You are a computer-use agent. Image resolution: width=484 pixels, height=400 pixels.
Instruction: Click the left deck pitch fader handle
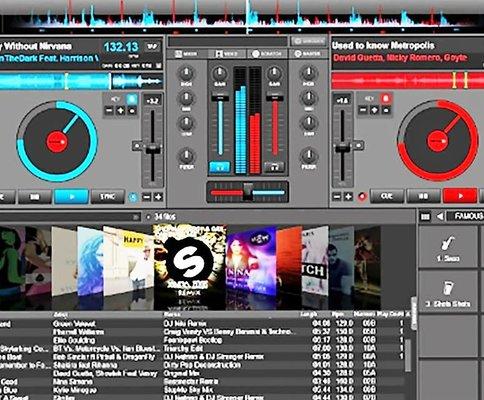pyautogui.click(x=153, y=148)
